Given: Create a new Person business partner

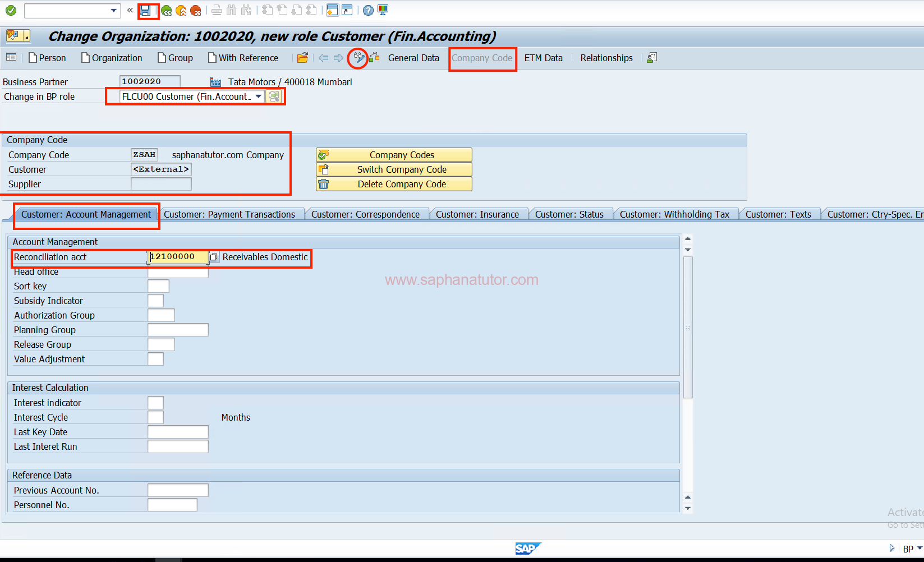Looking at the screenshot, I should (x=47, y=58).
